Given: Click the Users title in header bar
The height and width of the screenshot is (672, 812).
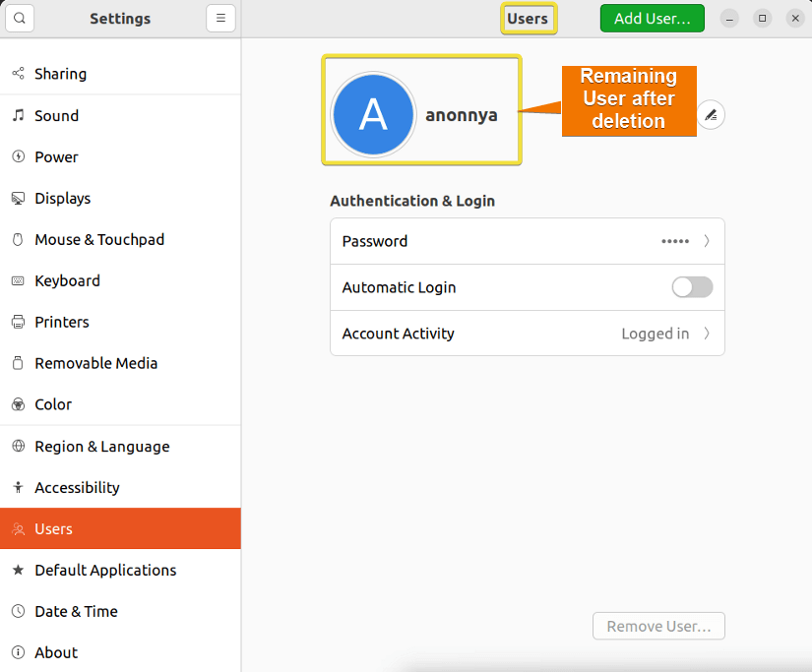Looking at the screenshot, I should point(528,19).
